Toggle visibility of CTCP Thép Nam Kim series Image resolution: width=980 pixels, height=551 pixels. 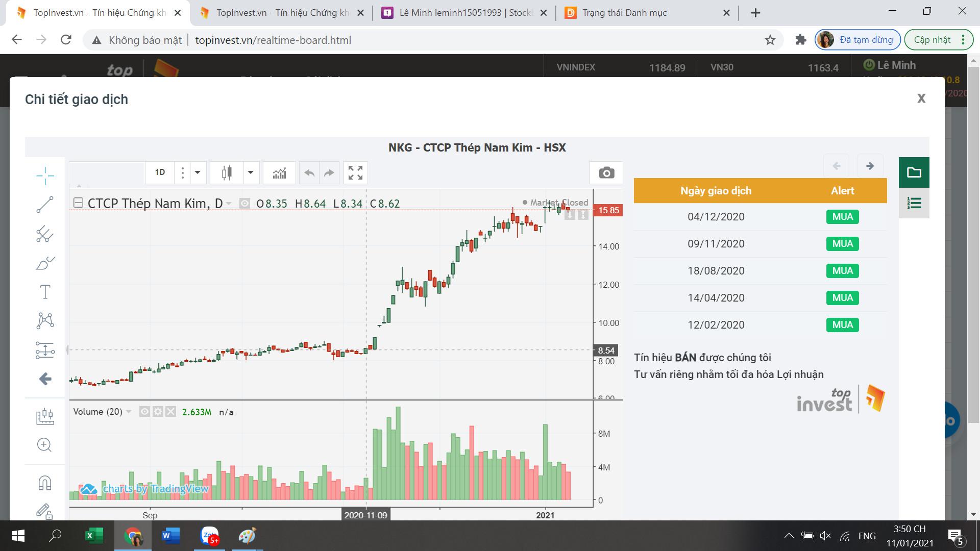pyautogui.click(x=245, y=204)
